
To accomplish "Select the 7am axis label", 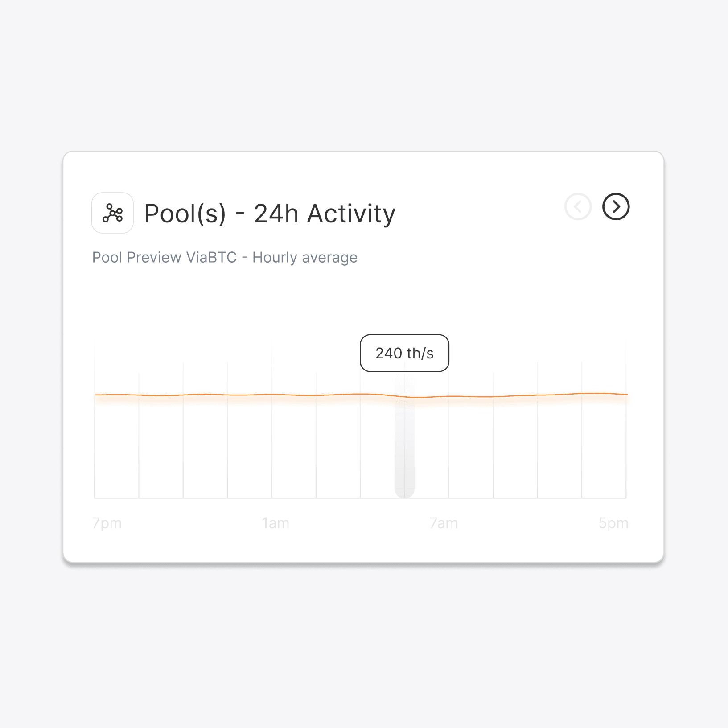I will pyautogui.click(x=443, y=522).
